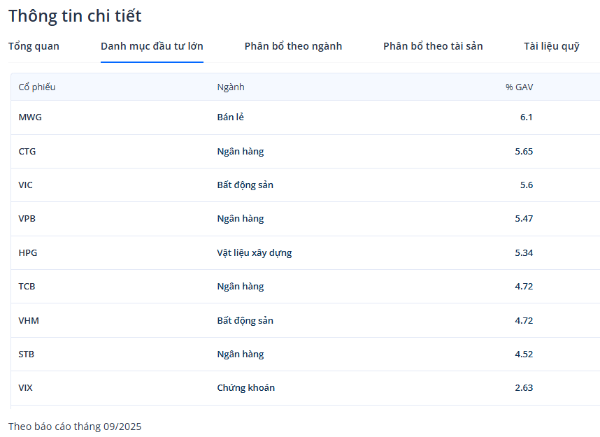The width and height of the screenshot is (600, 437).
Task: Choose the HPG stock ticker
Action: click(x=28, y=253)
